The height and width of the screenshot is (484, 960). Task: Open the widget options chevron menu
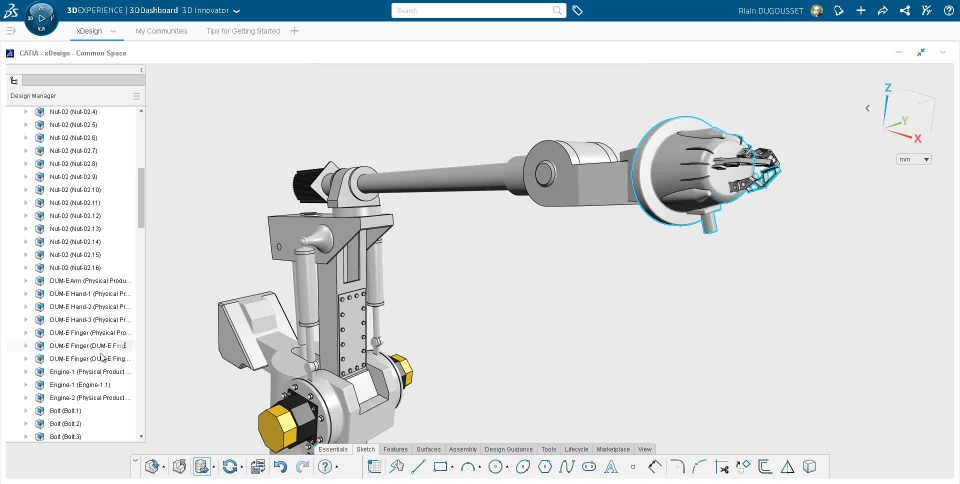[x=943, y=53]
